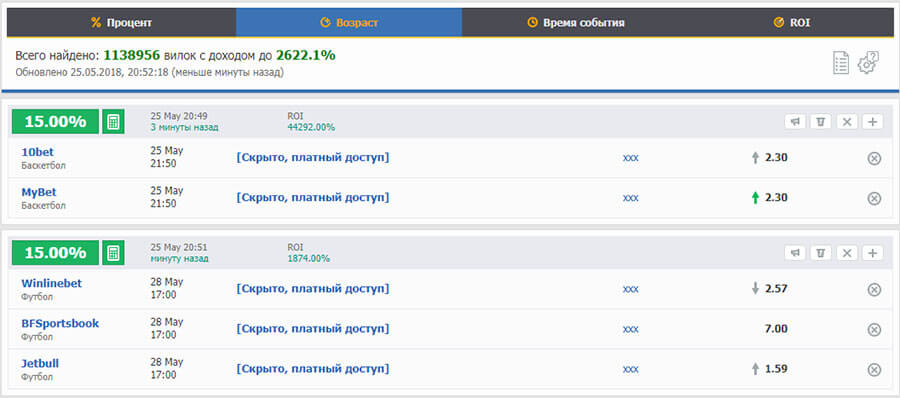Viewport: 900px width, 398px height.
Task: Expand the second surebet with the plus icon
Action: 872,253
